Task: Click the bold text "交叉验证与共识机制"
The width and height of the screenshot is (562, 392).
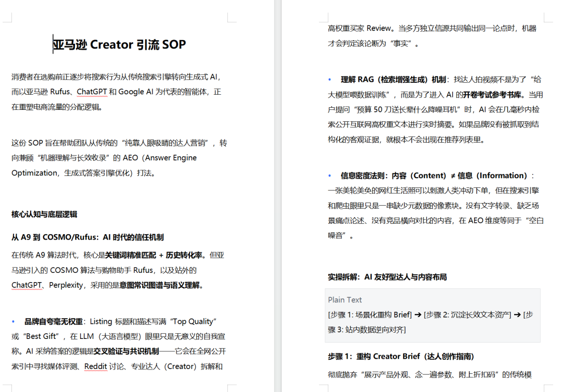Action: click(x=126, y=351)
